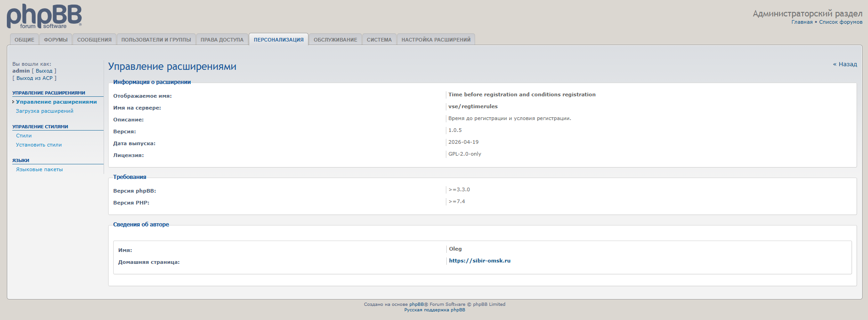868x320 pixels.
Task: Select the ПЕРСОНАЛИЗАЦИЯ tab
Action: tap(278, 40)
